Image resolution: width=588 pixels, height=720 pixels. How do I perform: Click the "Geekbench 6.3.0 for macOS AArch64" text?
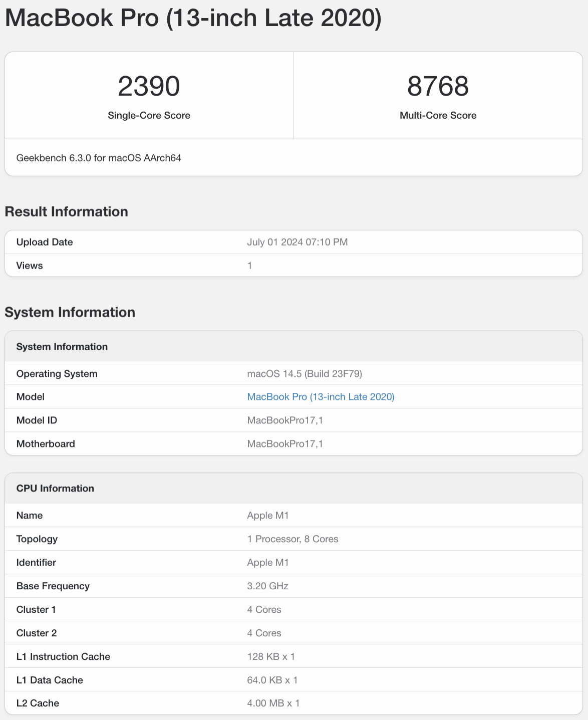click(x=99, y=158)
